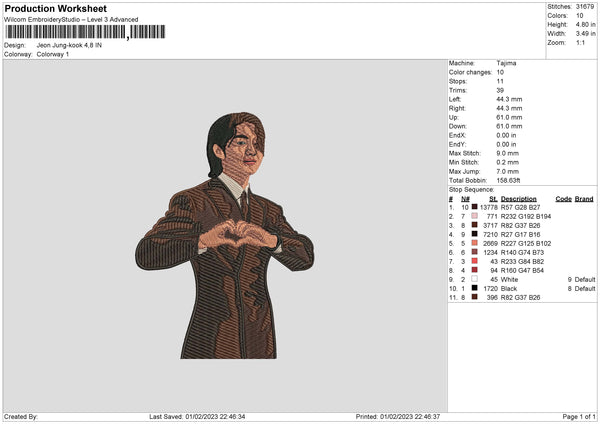This screenshot has height=424, width=600.
Task: Select the crimson swatch for R160 G47 B54
Action: click(x=474, y=270)
